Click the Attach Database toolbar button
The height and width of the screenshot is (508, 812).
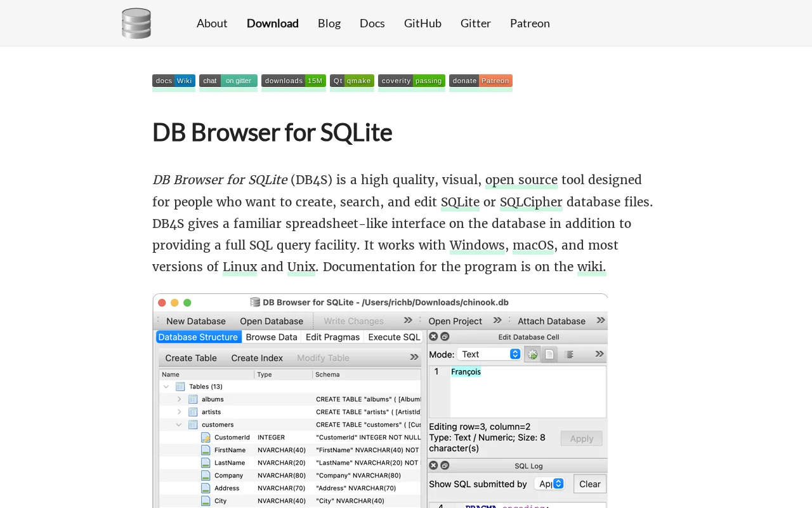tap(551, 321)
